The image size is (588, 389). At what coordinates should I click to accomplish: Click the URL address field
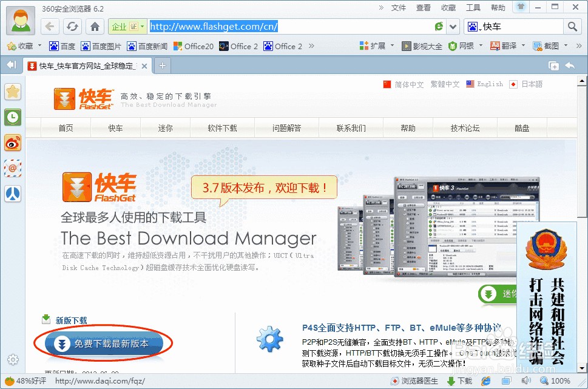point(291,27)
